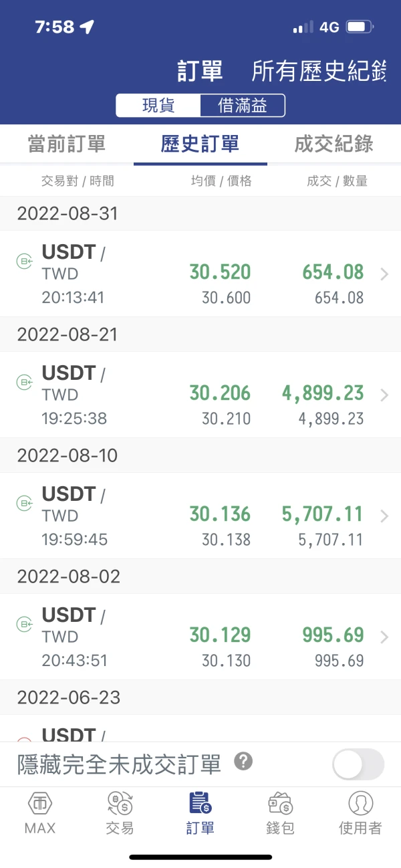Select the 歷史訂單 tab
Image resolution: width=401 pixels, height=868 pixels.
[x=200, y=144]
